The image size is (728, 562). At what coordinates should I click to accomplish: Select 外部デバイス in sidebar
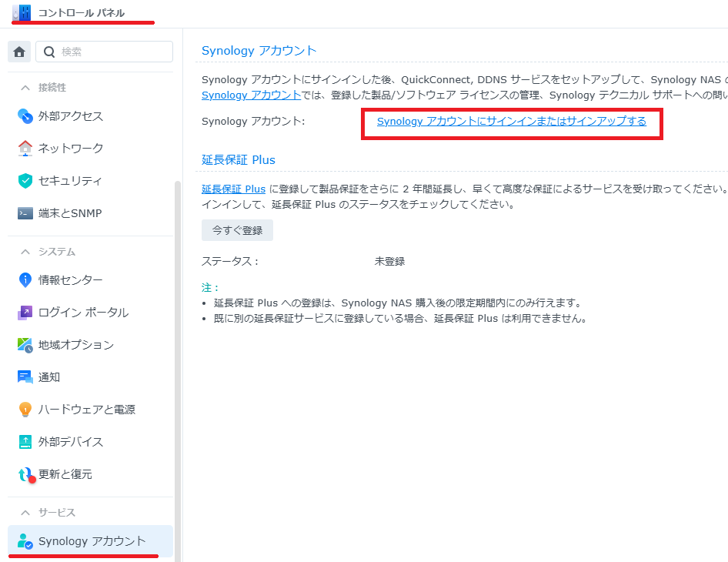pyautogui.click(x=71, y=442)
